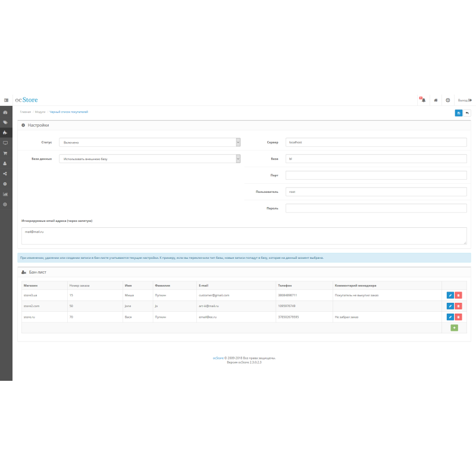This screenshot has height=476, width=476.
Task: Open the reports bar chart sidebar icon
Action: click(5, 194)
